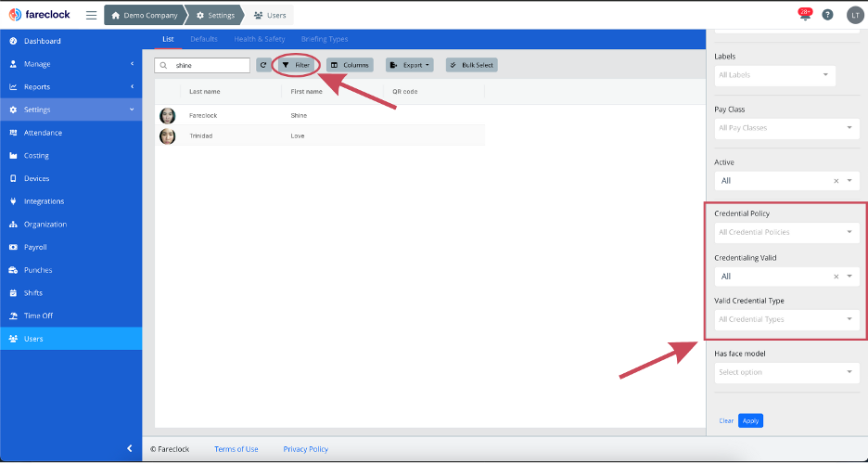Screen dimensions: 868x464
Task: Open the Privacy Policy link
Action: 306,449
